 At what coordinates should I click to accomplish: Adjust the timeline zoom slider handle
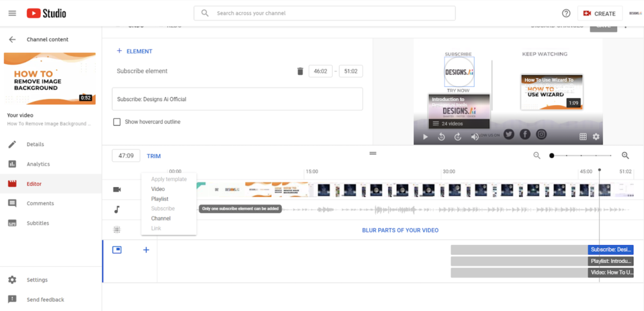(552, 155)
